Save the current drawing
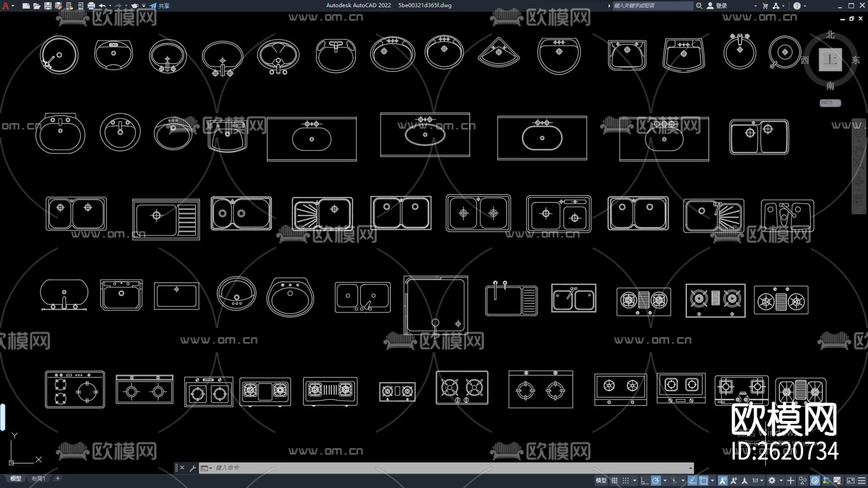The height and width of the screenshot is (488, 868). point(48,6)
